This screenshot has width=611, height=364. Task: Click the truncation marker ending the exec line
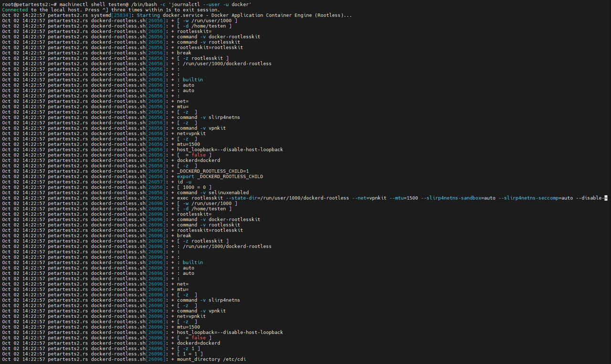point(606,198)
